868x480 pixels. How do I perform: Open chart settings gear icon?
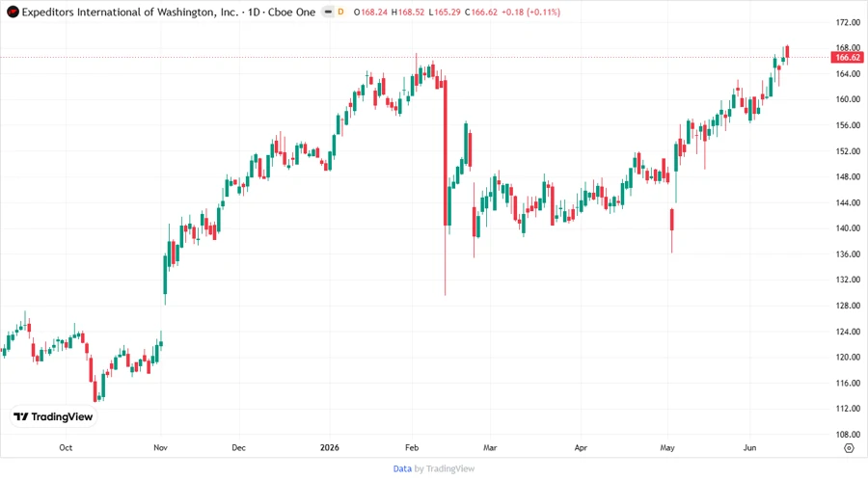pyautogui.click(x=849, y=448)
